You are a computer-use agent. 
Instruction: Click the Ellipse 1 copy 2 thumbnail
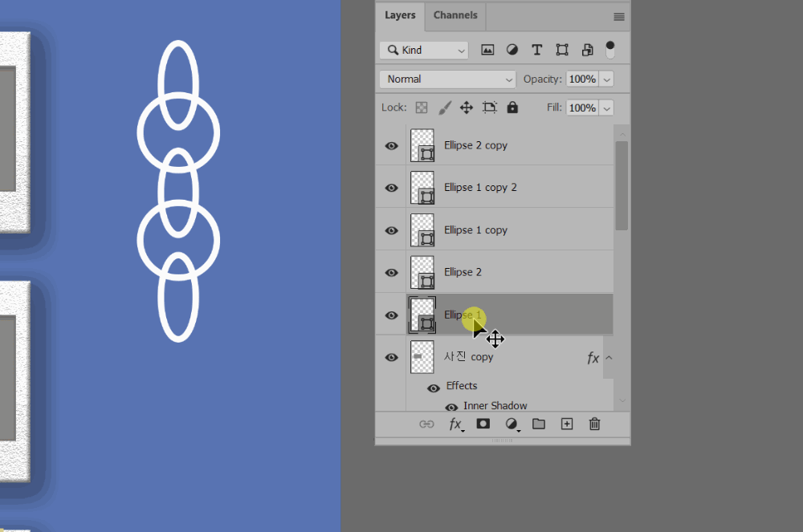422,188
